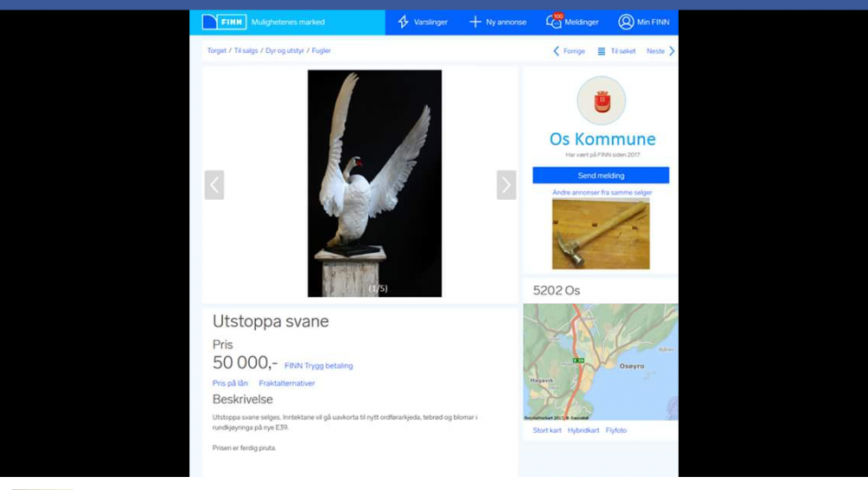This screenshot has height=490, width=868.
Task: Open Fraktalternativer link
Action: click(286, 383)
